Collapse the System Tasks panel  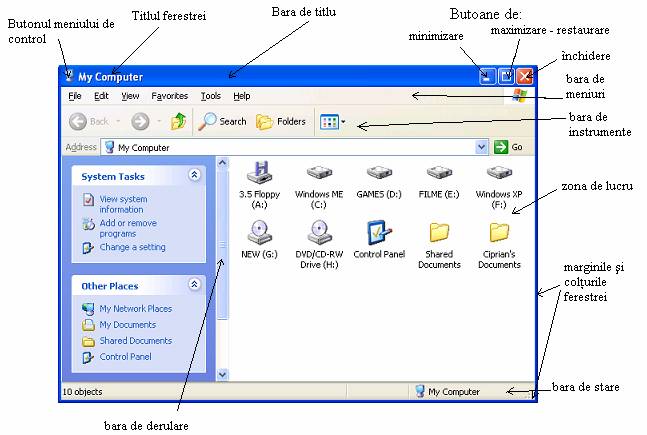(x=194, y=176)
